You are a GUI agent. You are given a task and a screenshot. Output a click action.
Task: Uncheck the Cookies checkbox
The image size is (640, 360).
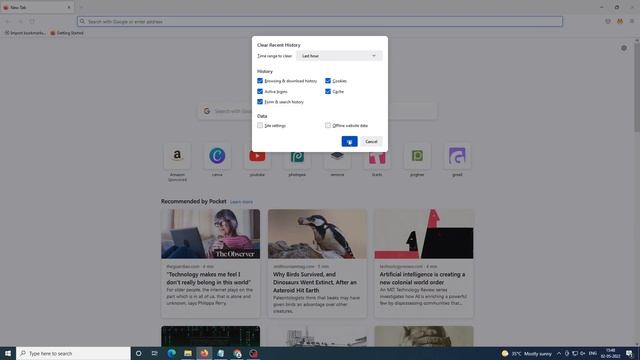(328, 81)
